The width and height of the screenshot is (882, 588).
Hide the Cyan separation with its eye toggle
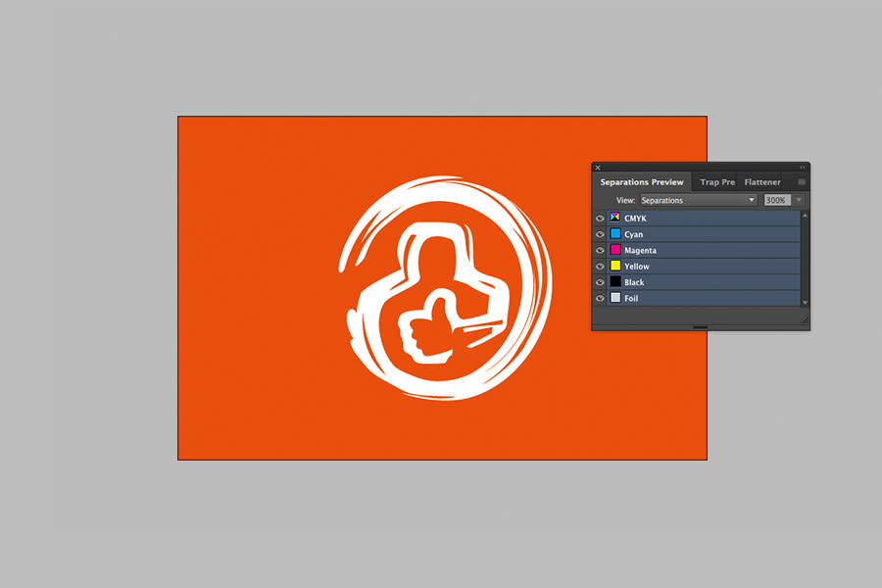(x=599, y=234)
